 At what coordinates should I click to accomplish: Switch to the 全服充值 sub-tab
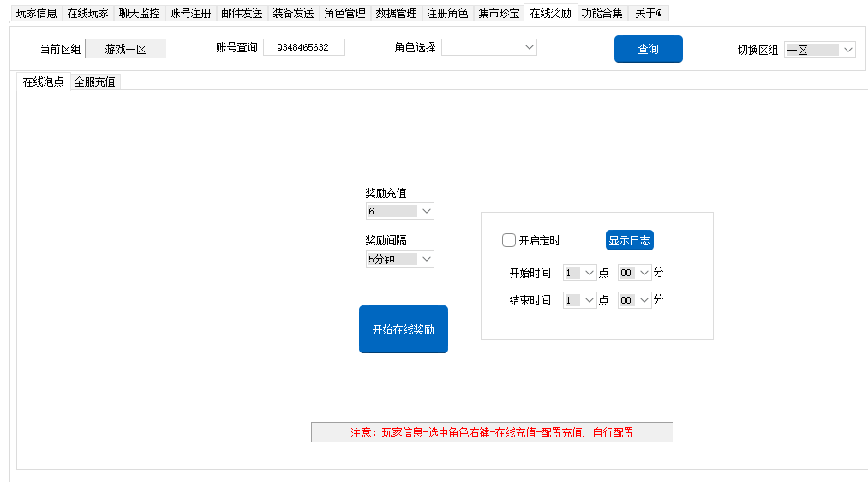click(94, 82)
